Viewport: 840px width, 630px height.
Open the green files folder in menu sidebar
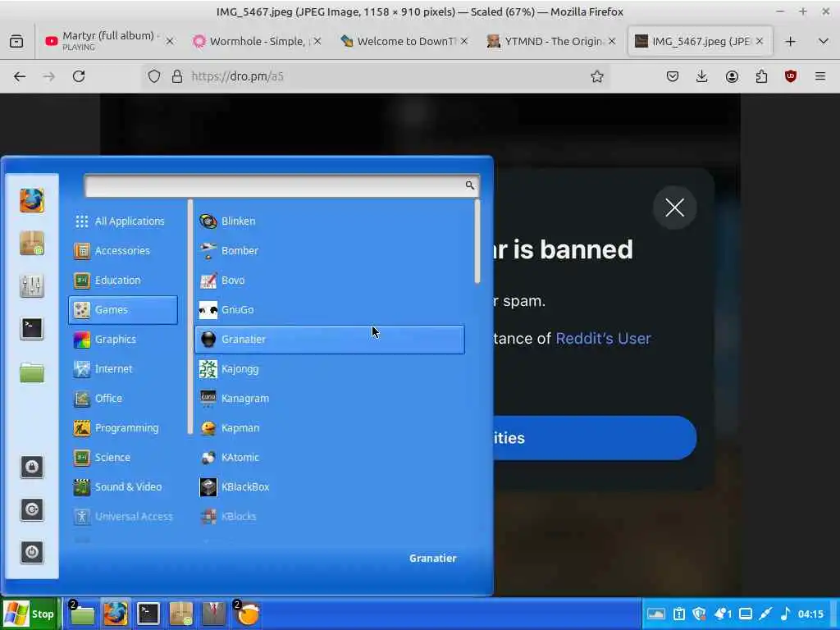(x=32, y=372)
